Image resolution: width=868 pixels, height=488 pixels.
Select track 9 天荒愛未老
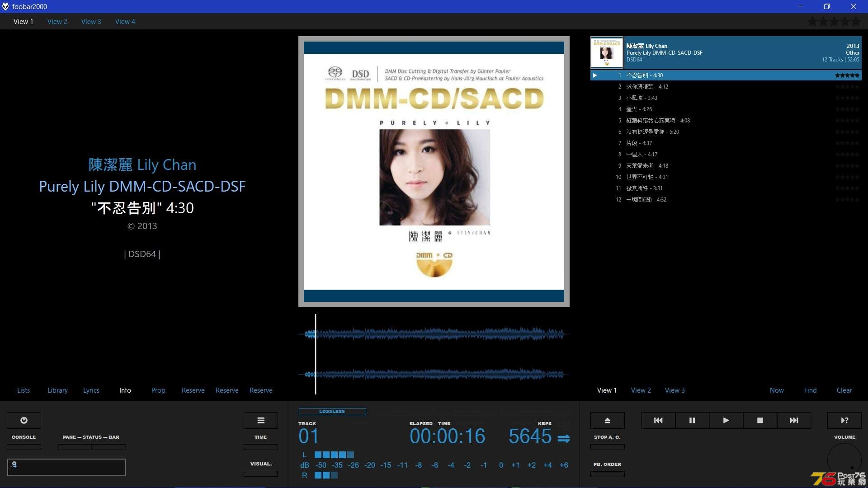[x=726, y=166]
